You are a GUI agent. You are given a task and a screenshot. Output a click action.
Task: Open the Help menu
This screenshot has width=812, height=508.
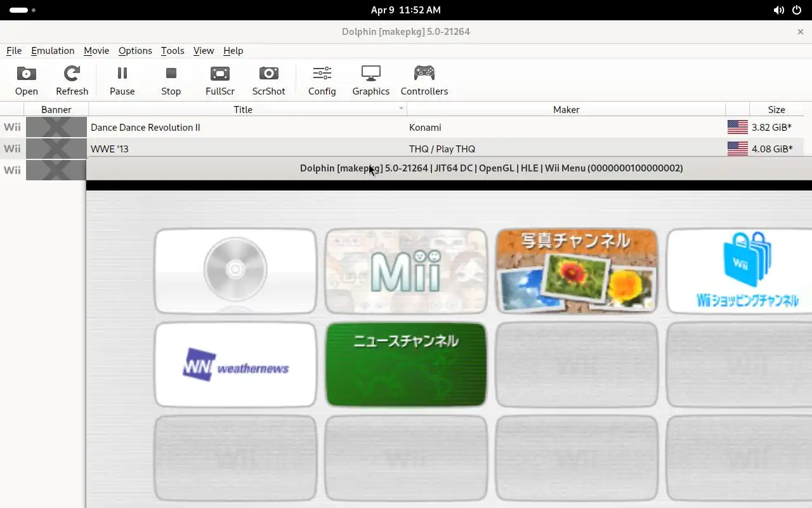click(233, 51)
